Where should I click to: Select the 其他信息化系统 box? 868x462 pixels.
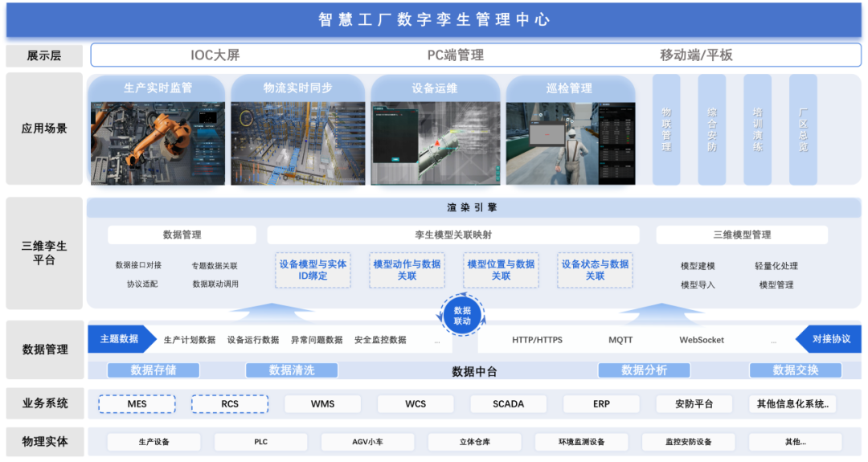pyautogui.click(x=792, y=404)
